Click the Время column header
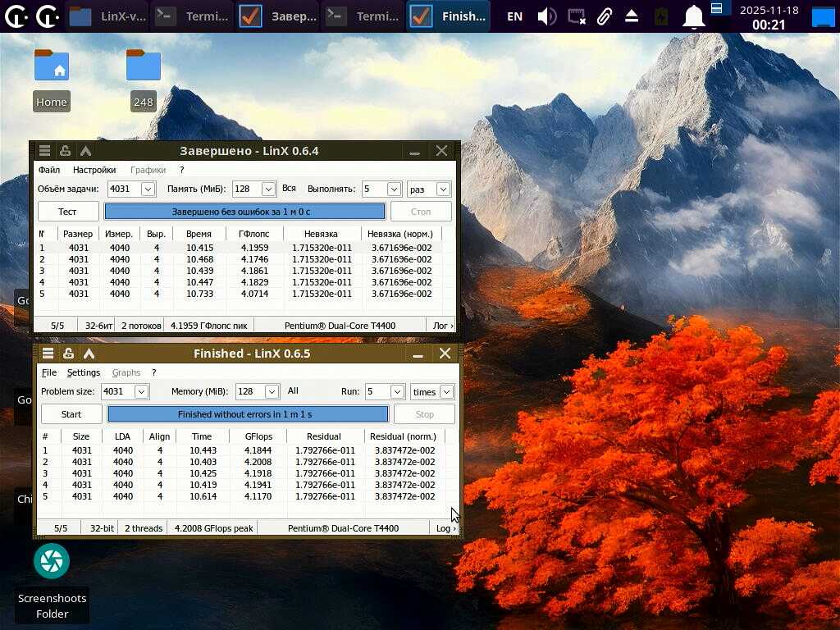The image size is (840, 630). (199, 234)
